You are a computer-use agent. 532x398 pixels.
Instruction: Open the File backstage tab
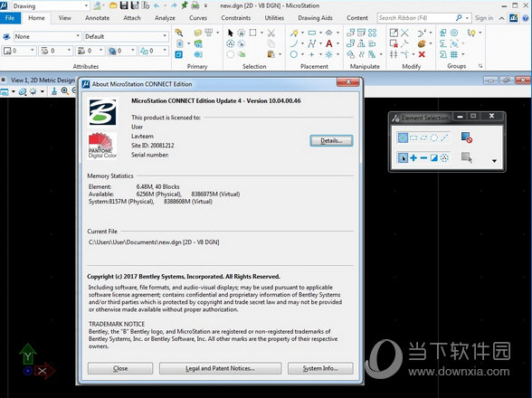coord(10,18)
